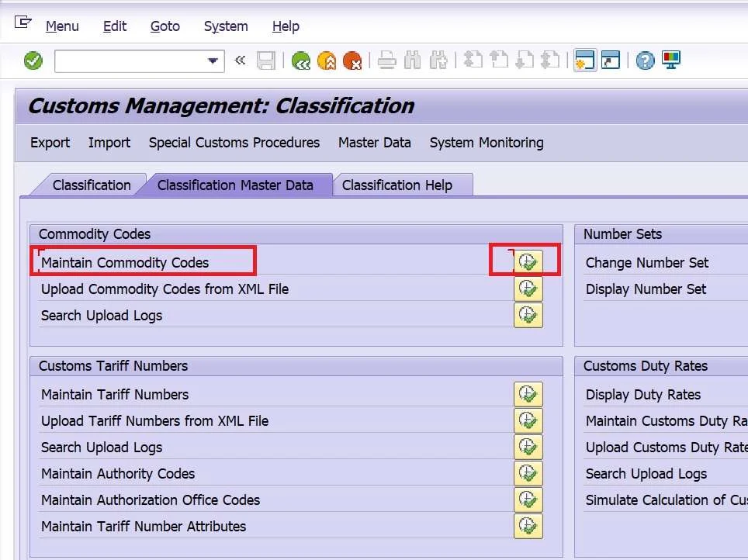Click Maintain Authorization Office Codes text
The height and width of the screenshot is (560, 748).
coord(151,500)
